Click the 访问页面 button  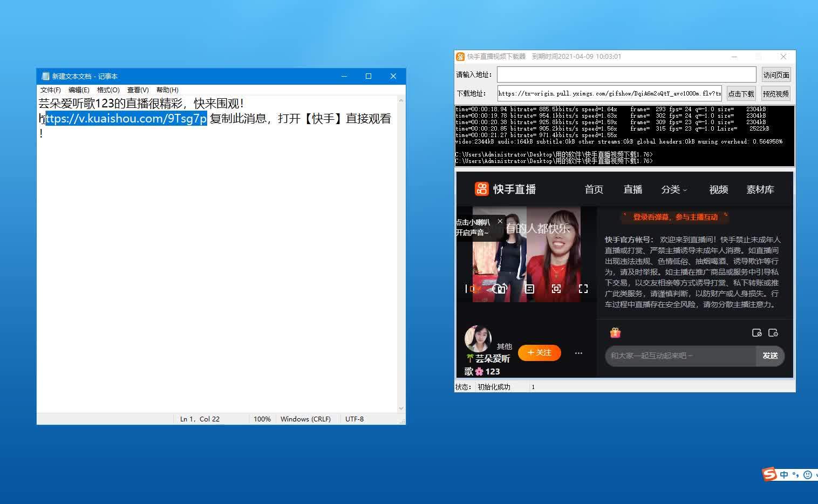point(776,75)
